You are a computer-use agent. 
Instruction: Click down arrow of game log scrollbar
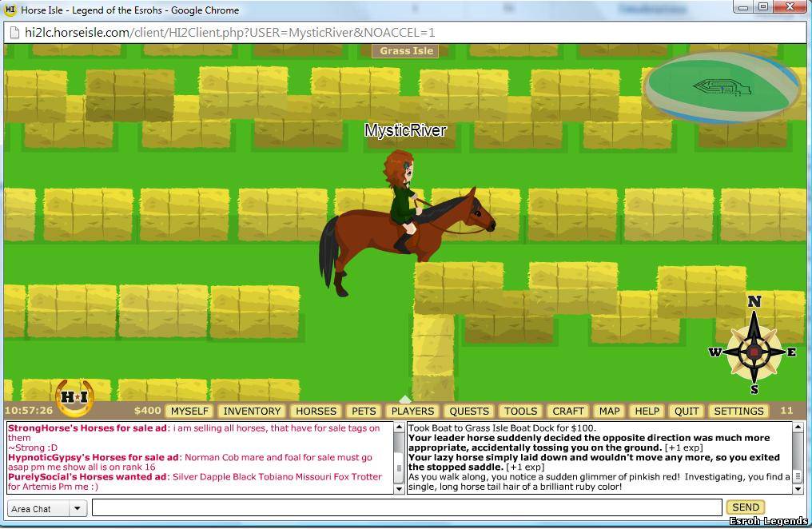tap(798, 488)
